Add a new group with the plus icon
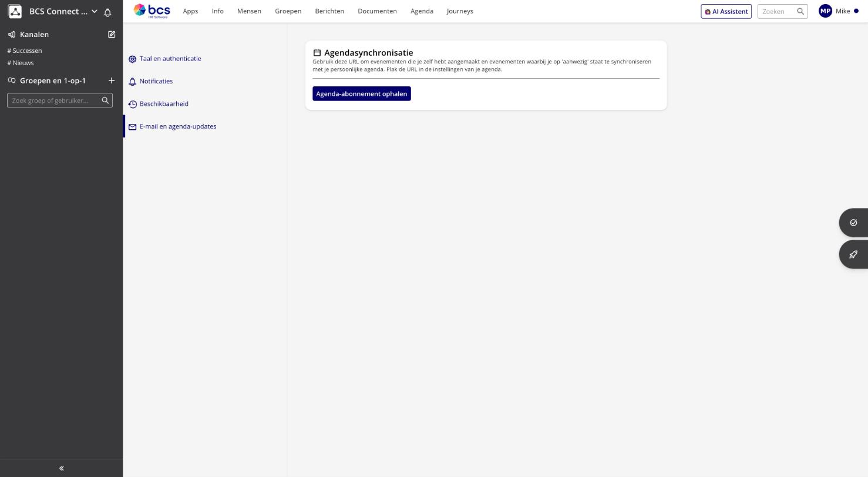This screenshot has width=868, height=477. pos(112,80)
